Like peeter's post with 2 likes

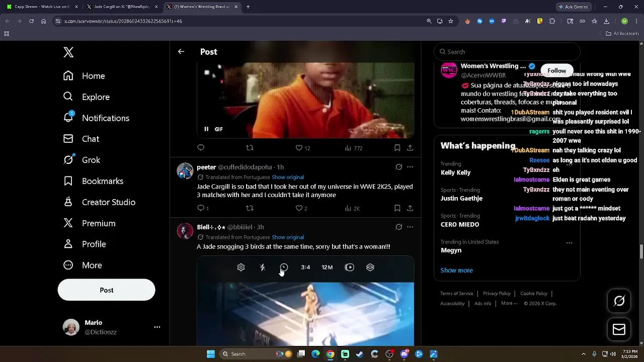pos(301,208)
